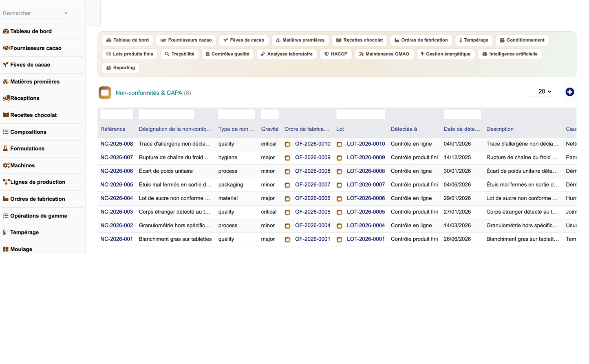Open the Contrôles qualité tab

coord(227,54)
